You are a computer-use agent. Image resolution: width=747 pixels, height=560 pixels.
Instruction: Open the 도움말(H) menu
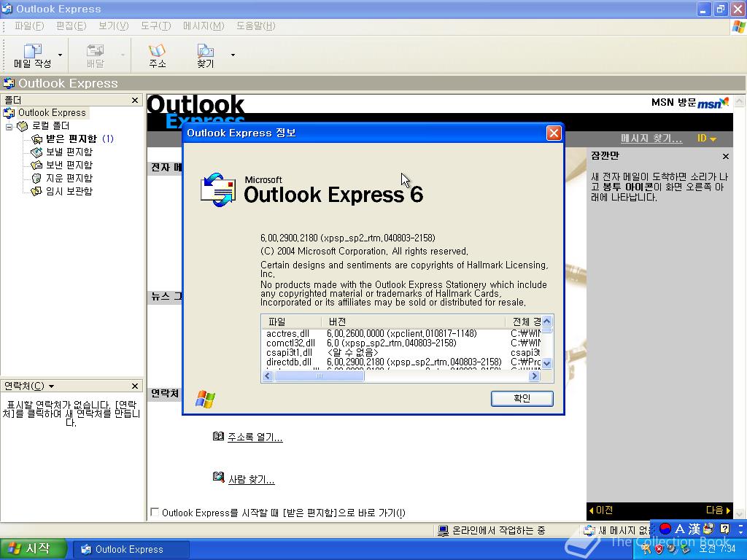256,26
